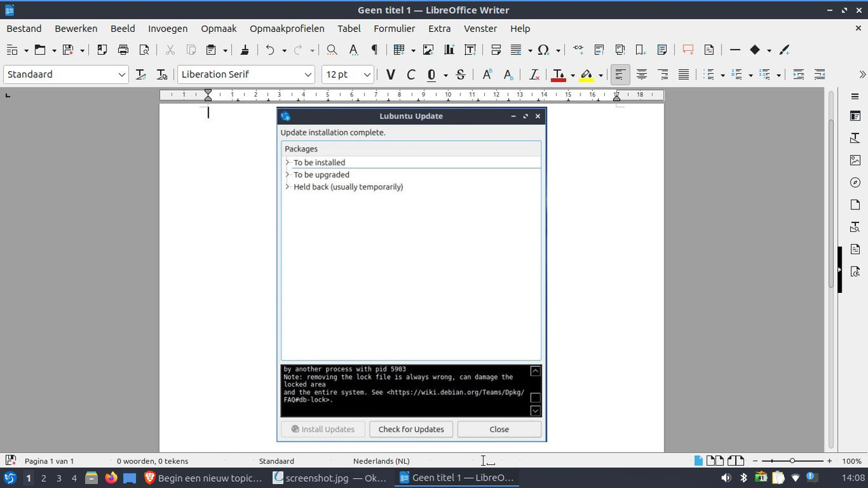Screen dimensions: 868x488
Task: Insert a chart from the toolbar
Action: point(449,49)
